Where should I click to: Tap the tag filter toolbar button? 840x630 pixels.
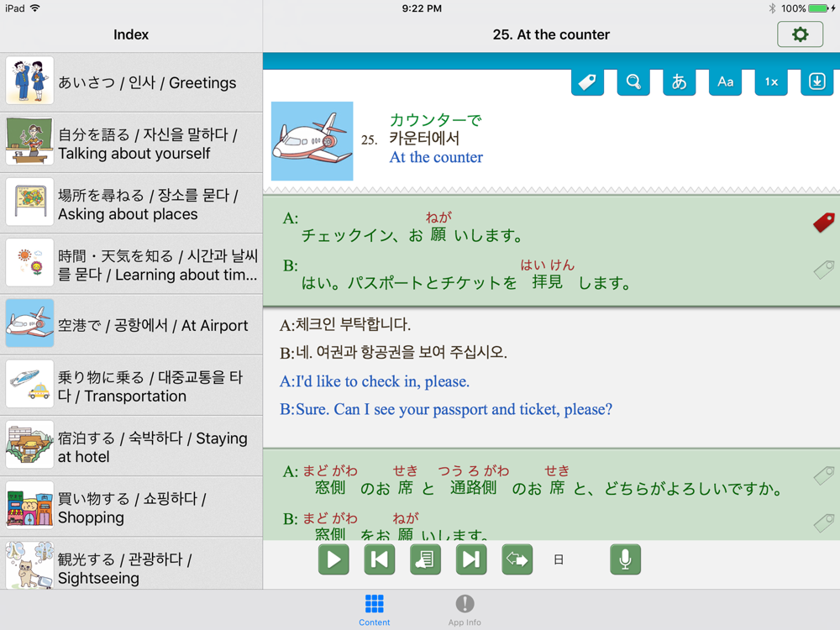[587, 82]
